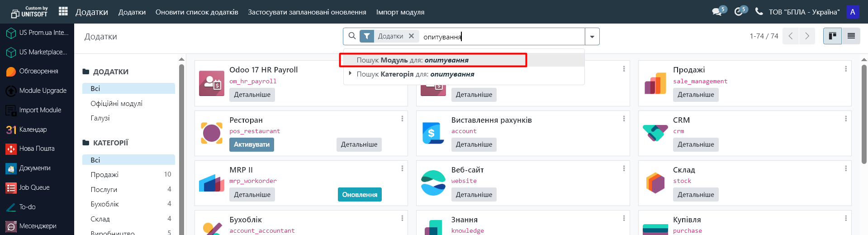Switch to Kanban view
Image resolution: width=868 pixels, height=235 pixels.
coord(832,36)
